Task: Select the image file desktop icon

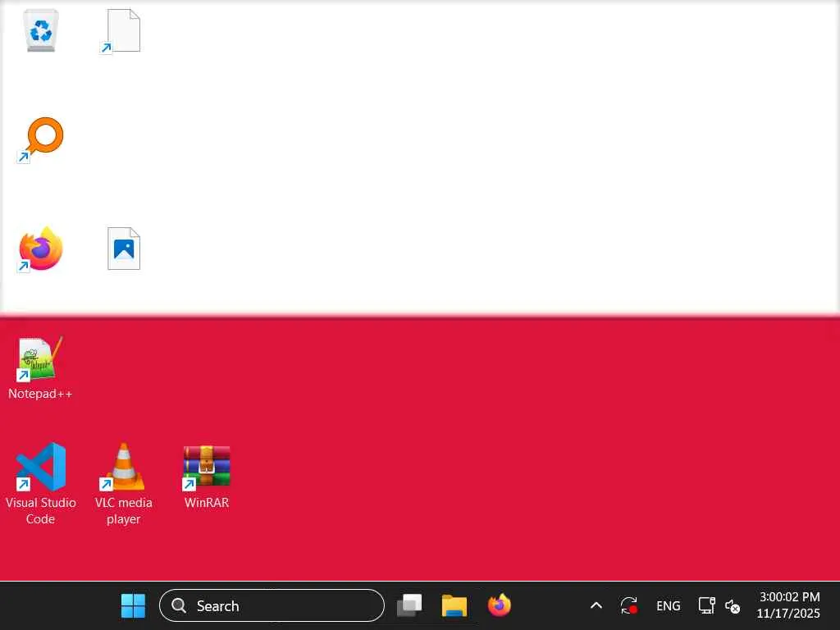Action: [124, 249]
